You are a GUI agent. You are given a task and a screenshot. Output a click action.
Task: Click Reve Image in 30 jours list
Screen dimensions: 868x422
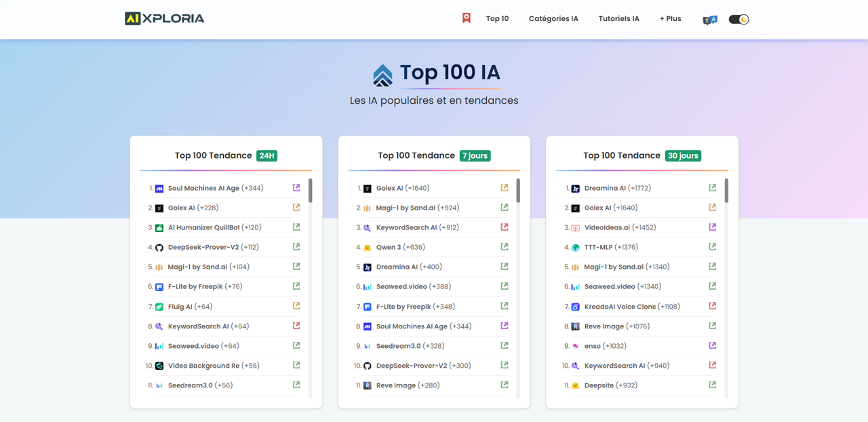(x=604, y=326)
